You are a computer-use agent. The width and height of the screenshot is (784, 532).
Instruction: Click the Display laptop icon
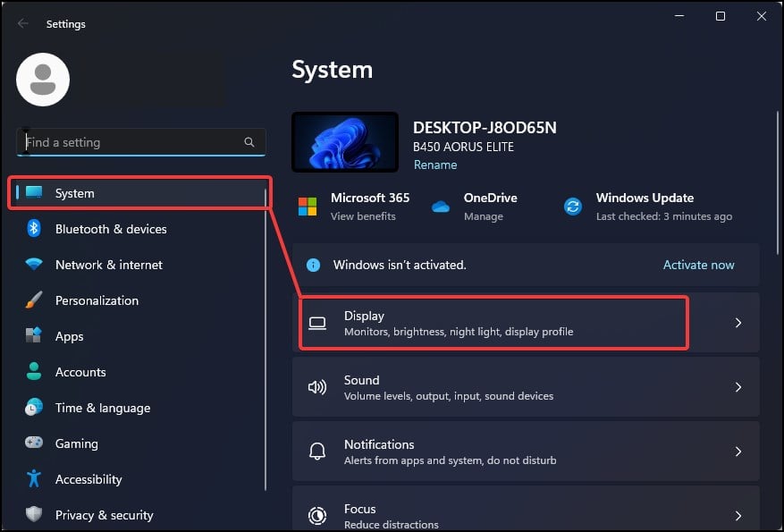coord(317,324)
